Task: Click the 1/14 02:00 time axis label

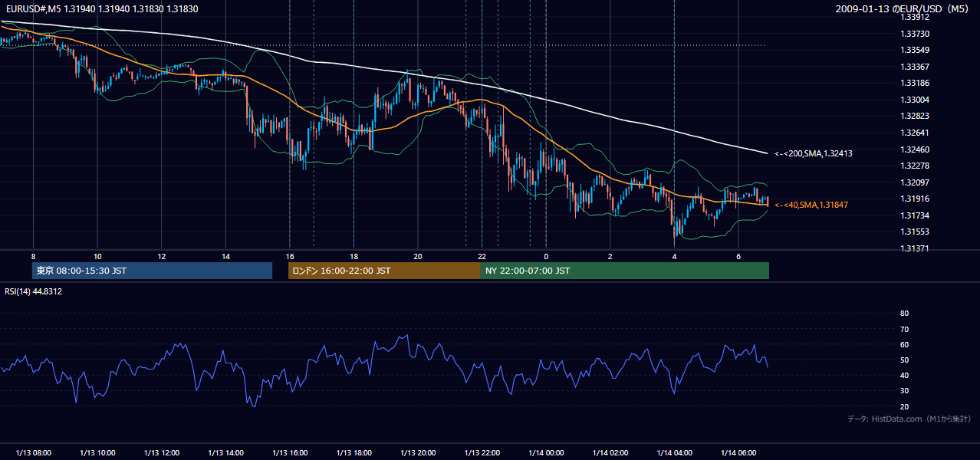Action: point(610,453)
